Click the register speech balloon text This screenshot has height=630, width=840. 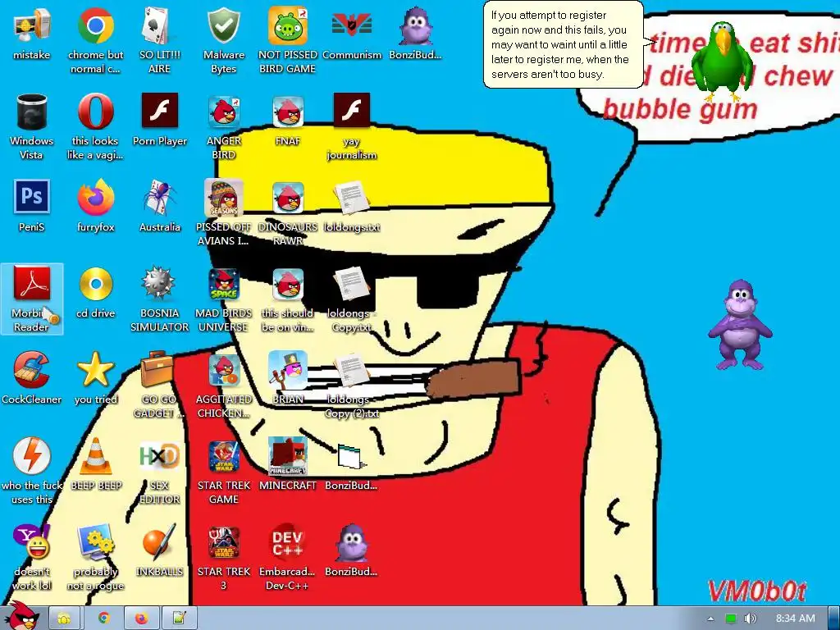(559, 44)
